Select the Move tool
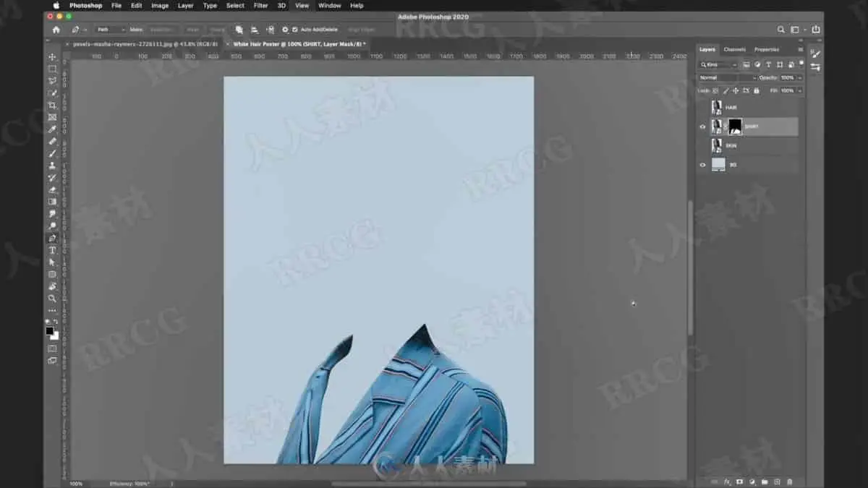Image resolution: width=868 pixels, height=488 pixels. coord(52,57)
